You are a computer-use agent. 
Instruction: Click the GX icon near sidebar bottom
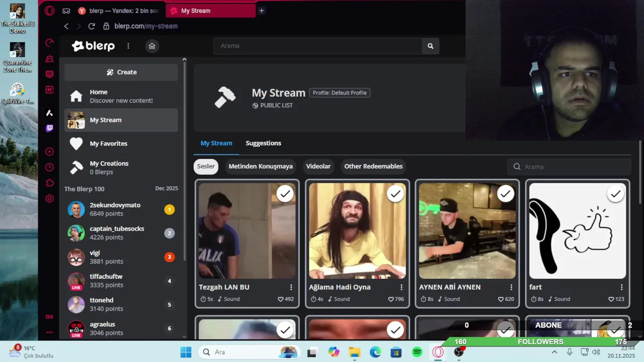pos(49,317)
